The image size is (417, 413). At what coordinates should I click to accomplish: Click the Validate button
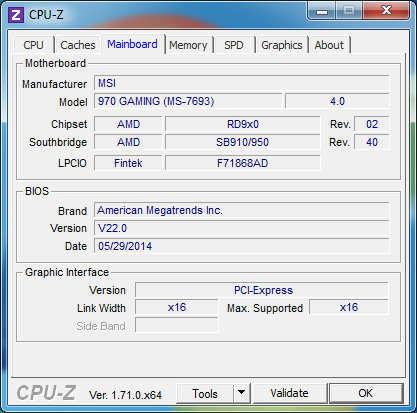[289, 393]
